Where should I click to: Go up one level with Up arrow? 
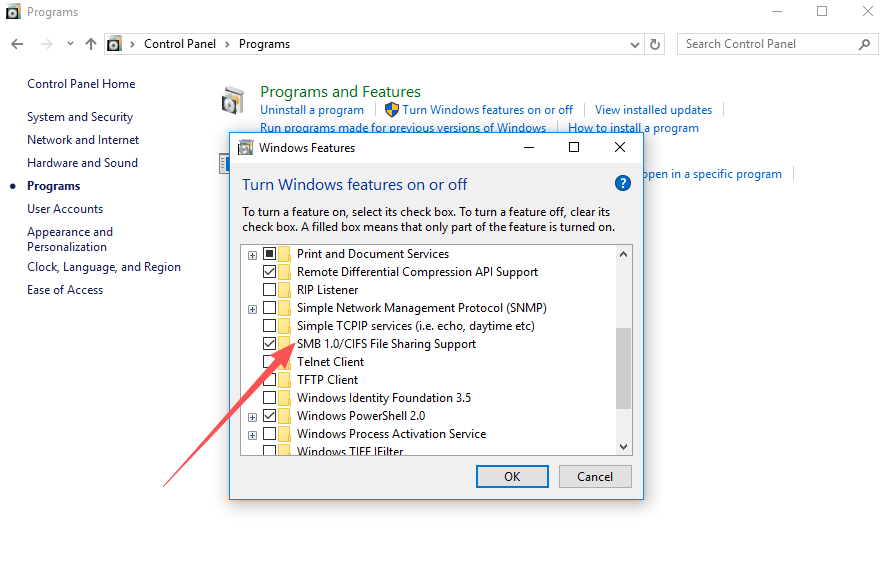coord(91,44)
